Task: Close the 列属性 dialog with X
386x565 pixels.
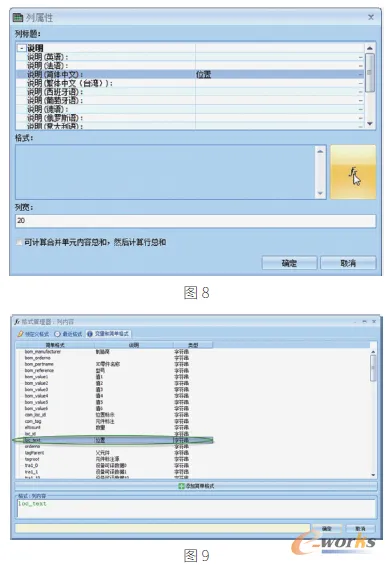Action: pos(371,17)
